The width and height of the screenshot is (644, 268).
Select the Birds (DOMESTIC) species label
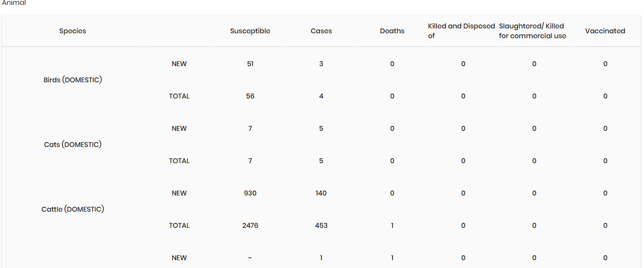click(73, 80)
